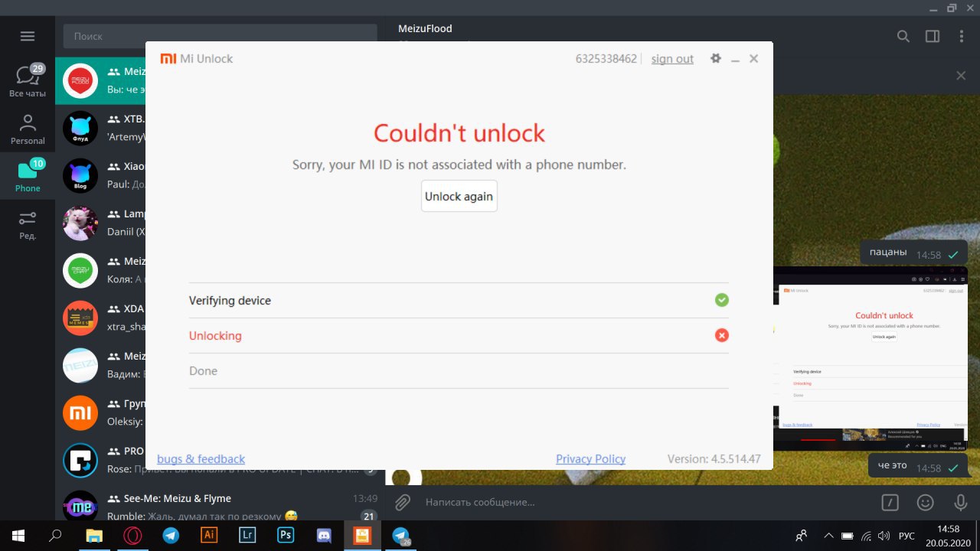Open Telegram search-in-chat magnifier icon
The image size is (980, 551).
(903, 36)
